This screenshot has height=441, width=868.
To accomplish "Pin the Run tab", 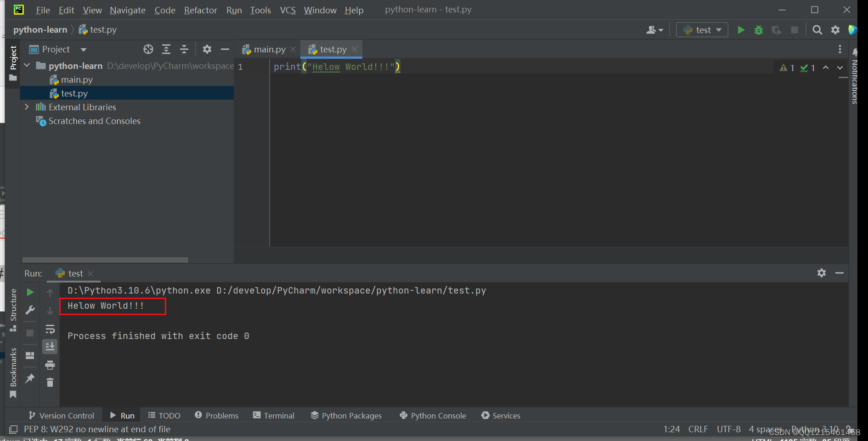I will (30, 379).
